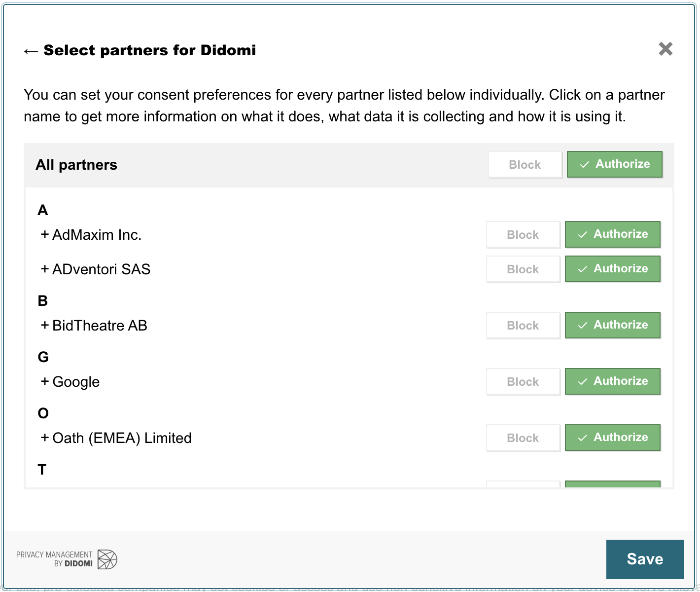This screenshot has height=592, width=700.
Task: Go back using the left arrow icon
Action: [31, 51]
